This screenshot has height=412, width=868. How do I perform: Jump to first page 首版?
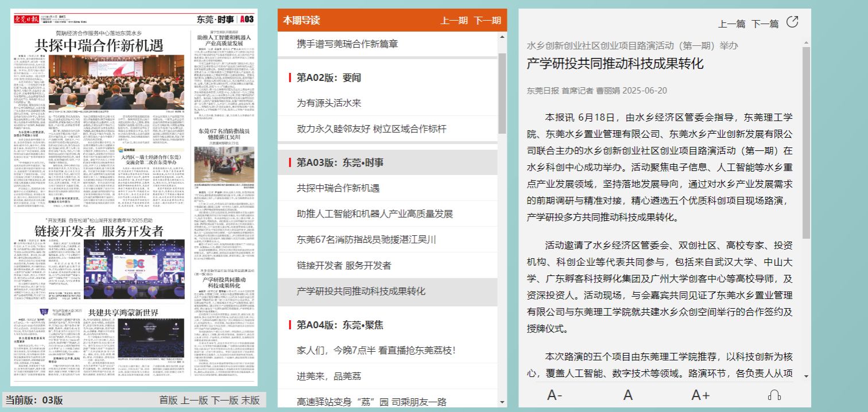click(168, 401)
